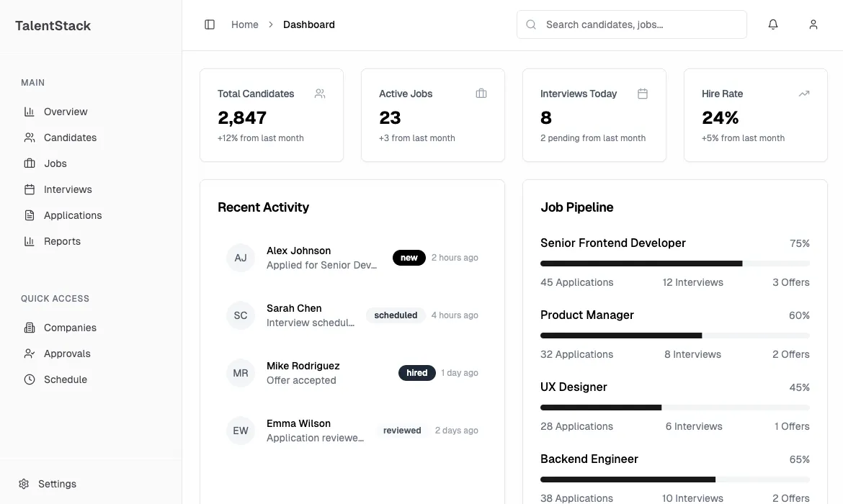Click the Schedule clock icon
The image size is (843, 504).
[30, 379]
